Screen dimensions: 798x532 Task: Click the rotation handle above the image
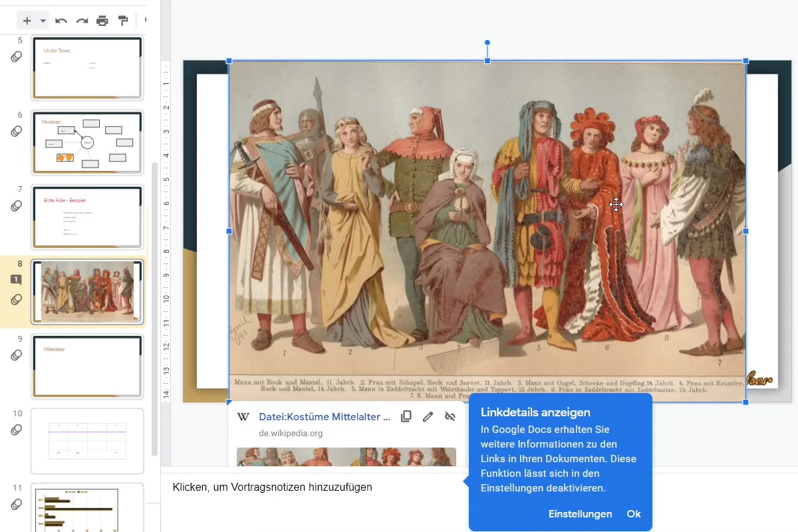click(487, 43)
